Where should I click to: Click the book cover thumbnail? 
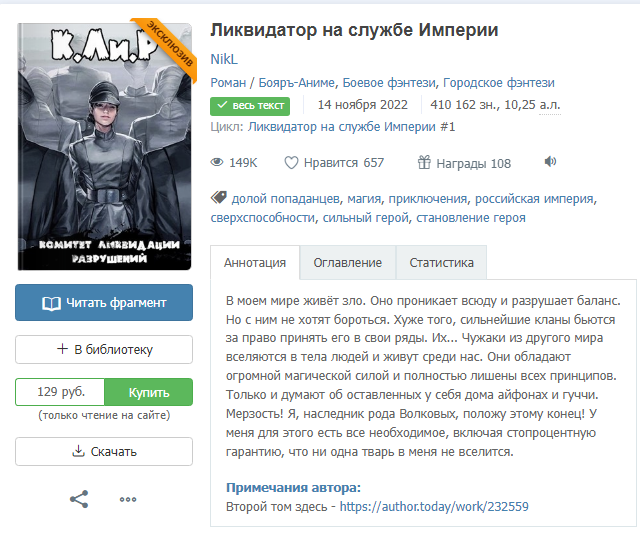104,147
